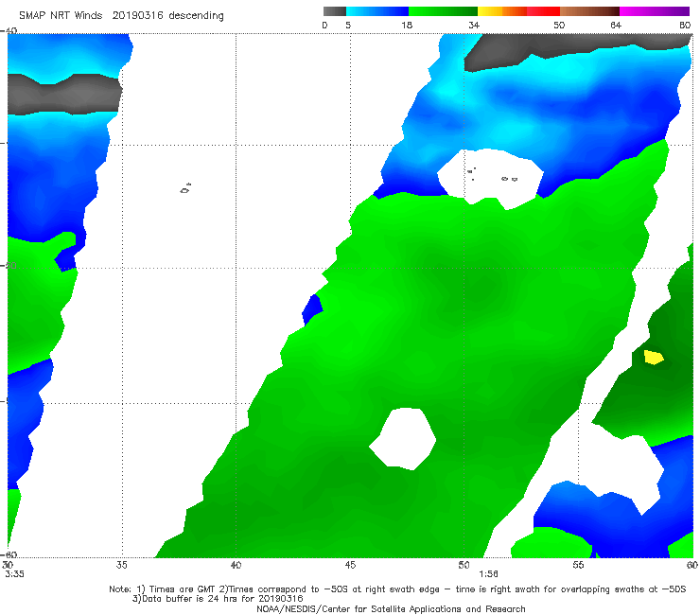Click the cyan-to-blue segment of the color bar
Viewport: 700px width, 615px height.
(x=377, y=11)
